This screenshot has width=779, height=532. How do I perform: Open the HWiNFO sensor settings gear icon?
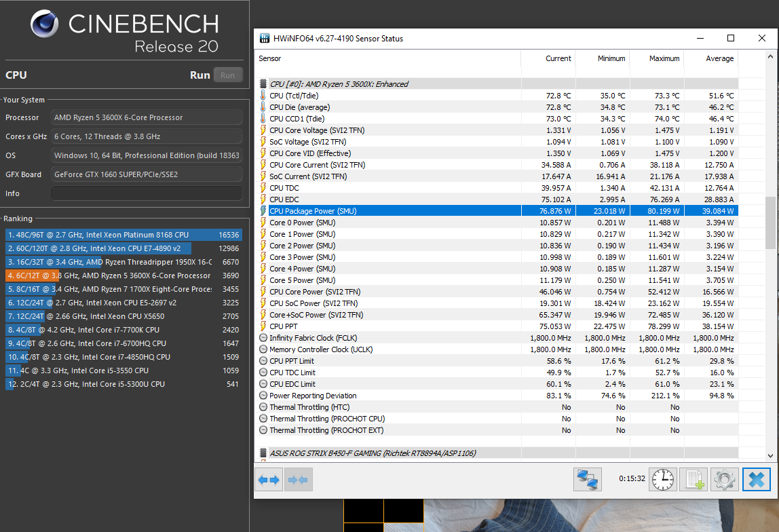[x=724, y=480]
